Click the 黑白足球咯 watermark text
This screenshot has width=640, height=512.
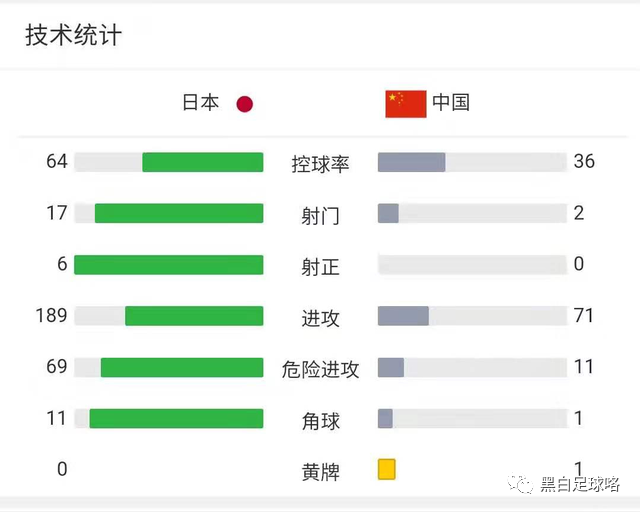click(x=580, y=485)
